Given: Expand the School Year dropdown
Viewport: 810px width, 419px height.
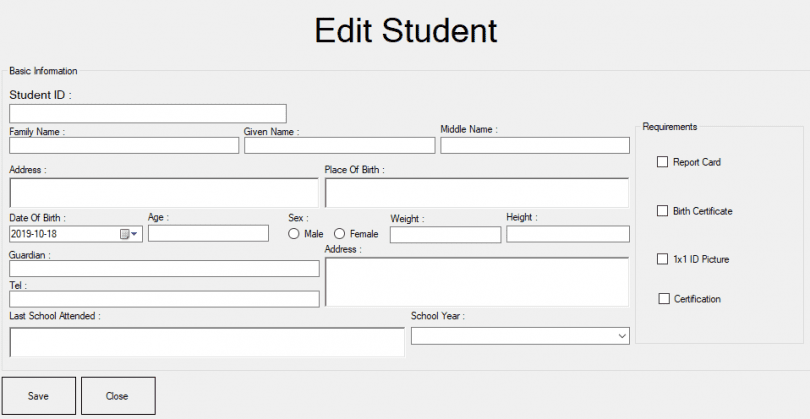Looking at the screenshot, I should pyautogui.click(x=520, y=336).
